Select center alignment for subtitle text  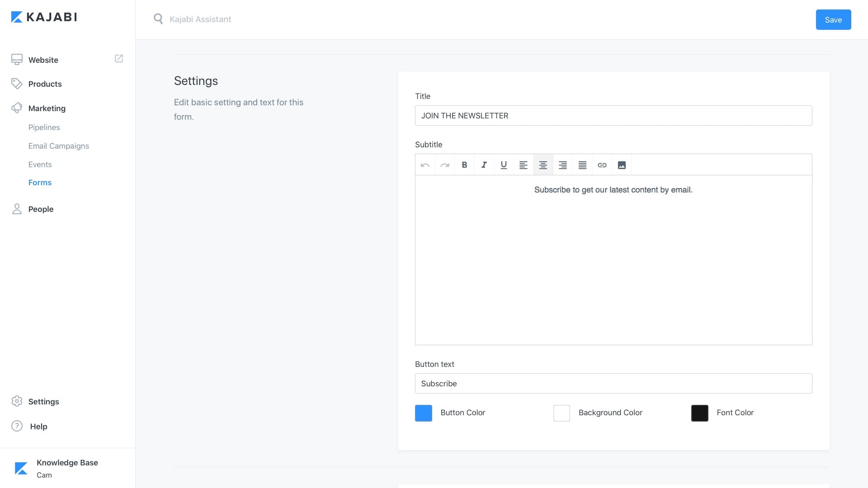point(543,165)
